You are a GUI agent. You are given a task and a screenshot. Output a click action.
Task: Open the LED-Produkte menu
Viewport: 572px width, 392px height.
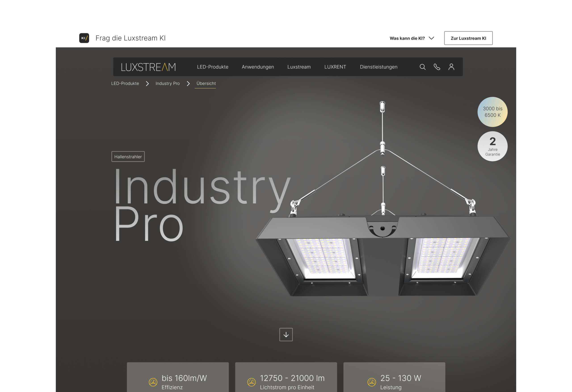[213, 67]
